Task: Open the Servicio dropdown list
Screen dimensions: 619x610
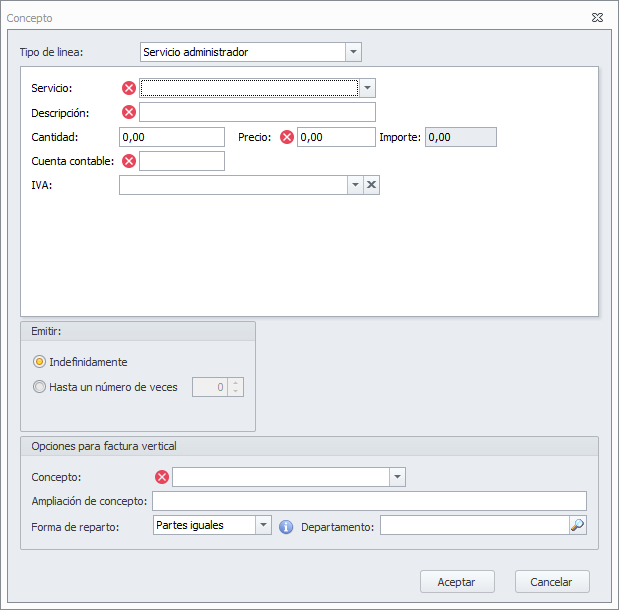Action: [x=367, y=88]
